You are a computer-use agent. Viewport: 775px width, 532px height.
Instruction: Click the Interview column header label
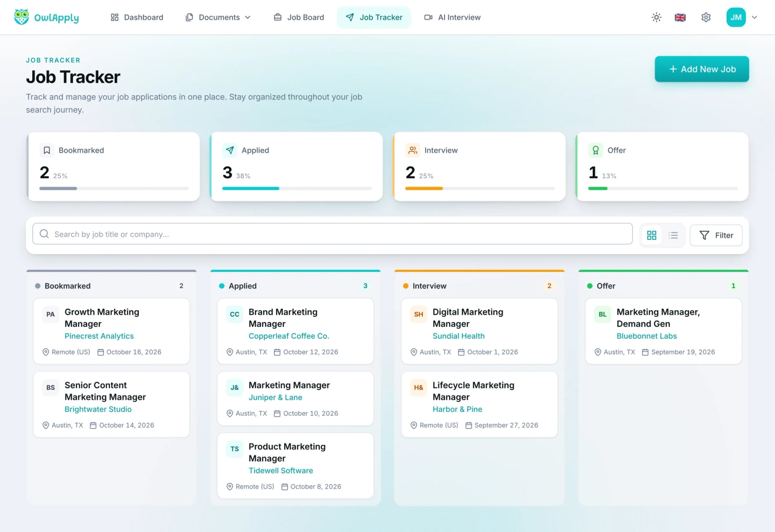click(429, 286)
